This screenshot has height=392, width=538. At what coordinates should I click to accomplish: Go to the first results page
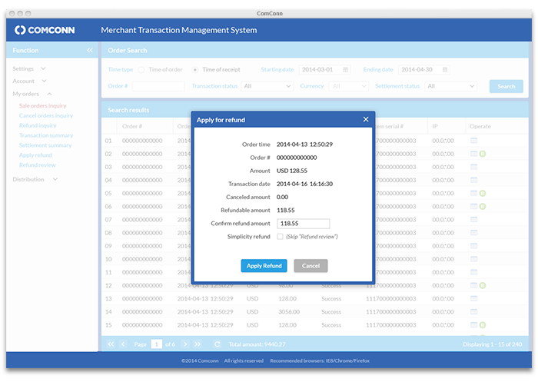coord(111,344)
